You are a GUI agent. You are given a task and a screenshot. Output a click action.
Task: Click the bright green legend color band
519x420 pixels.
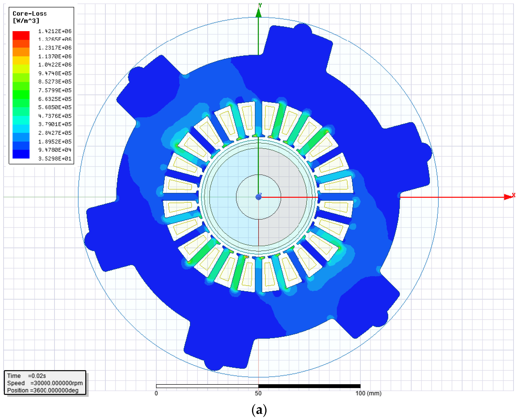click(21, 94)
